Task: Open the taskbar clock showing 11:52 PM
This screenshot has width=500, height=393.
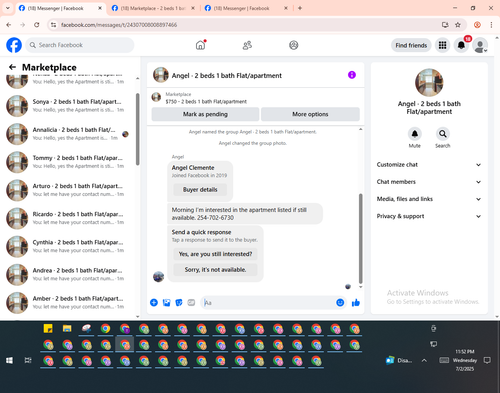Action: 465,360
